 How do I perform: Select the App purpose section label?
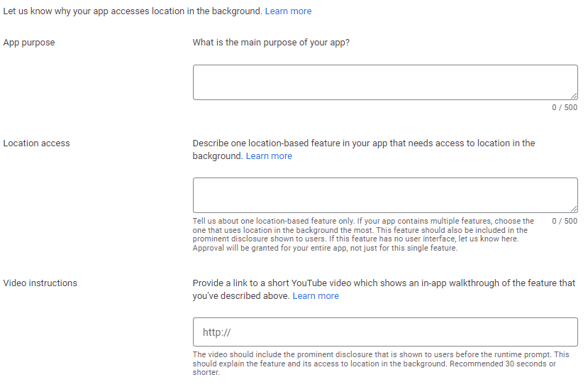click(x=29, y=43)
